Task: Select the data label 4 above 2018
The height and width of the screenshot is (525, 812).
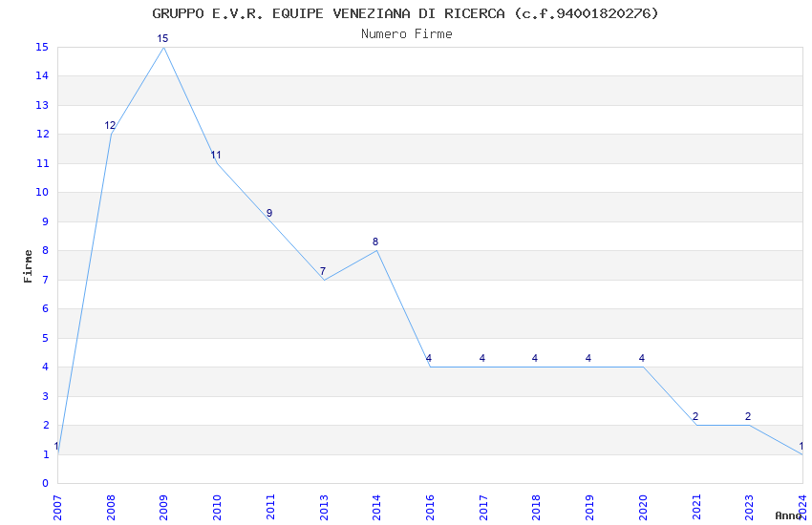Action: [x=535, y=358]
